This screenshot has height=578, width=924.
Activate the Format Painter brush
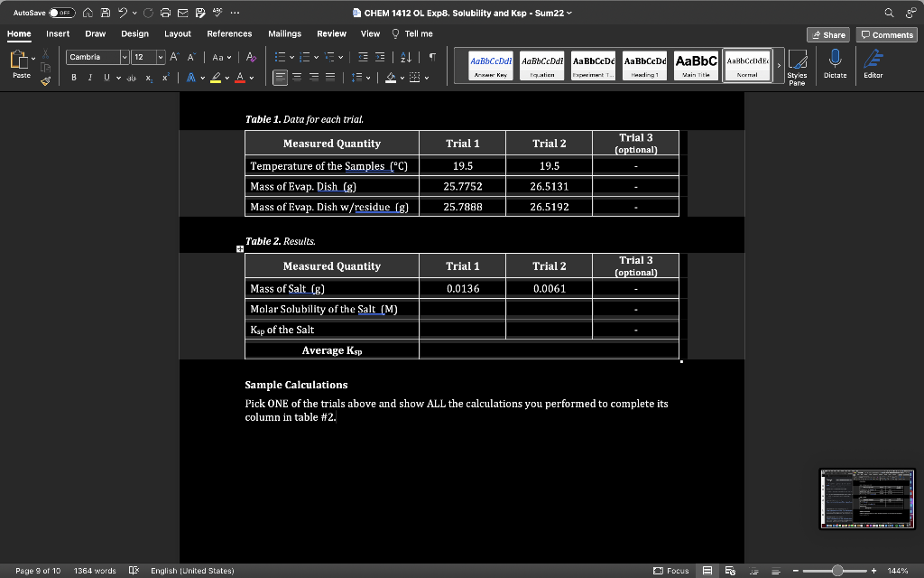tap(45, 80)
